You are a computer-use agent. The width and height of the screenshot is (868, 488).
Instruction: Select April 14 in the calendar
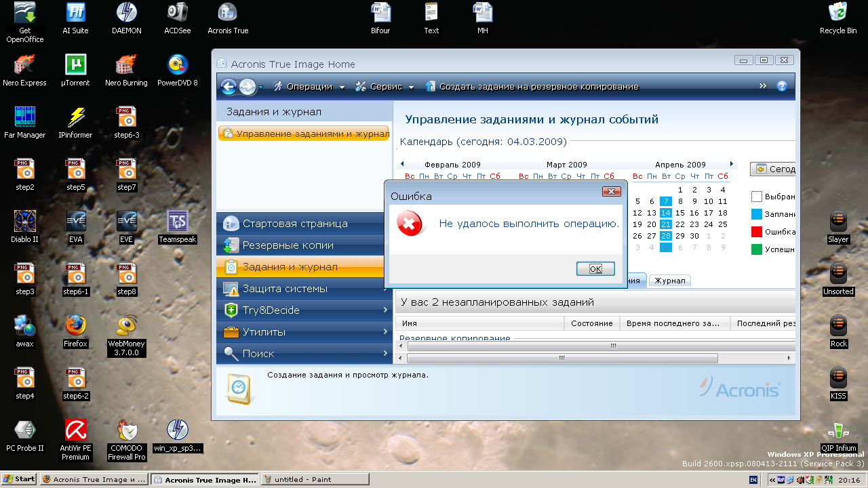click(665, 213)
